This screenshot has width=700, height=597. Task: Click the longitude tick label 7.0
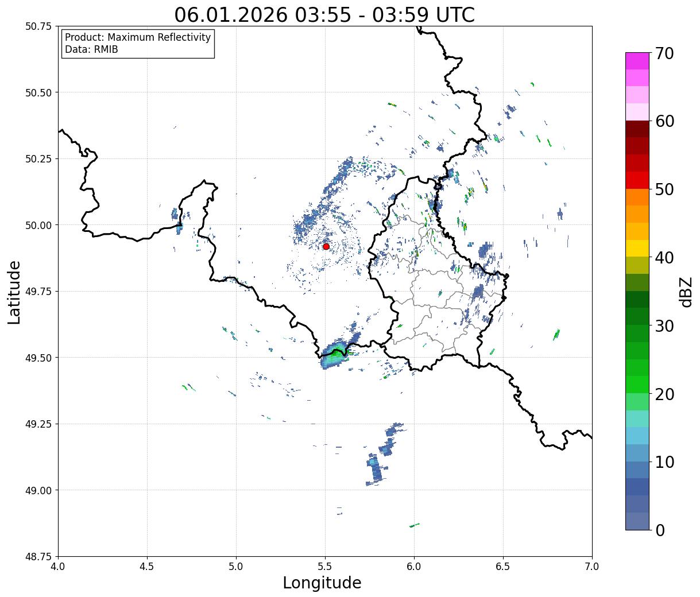coord(592,567)
